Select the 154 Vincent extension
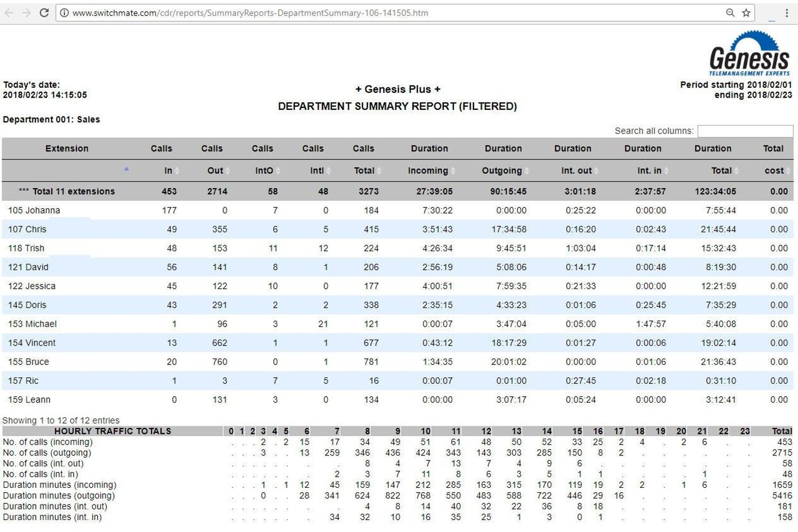798x532 pixels. tap(32, 342)
